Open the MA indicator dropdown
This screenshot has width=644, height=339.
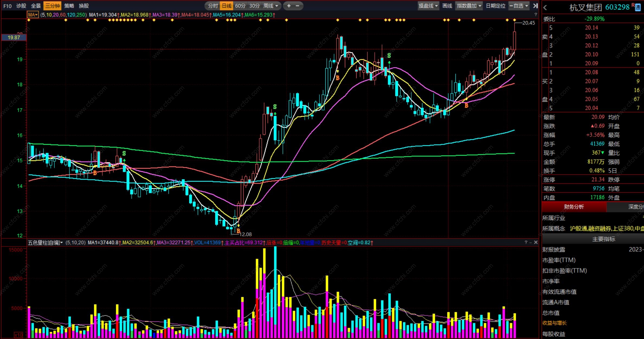pos(33,15)
